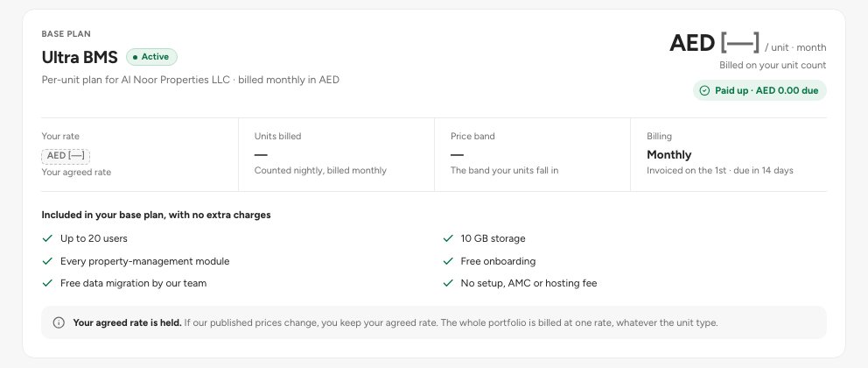Click the Per-unit plan for Al Noor Properties text

click(x=191, y=80)
